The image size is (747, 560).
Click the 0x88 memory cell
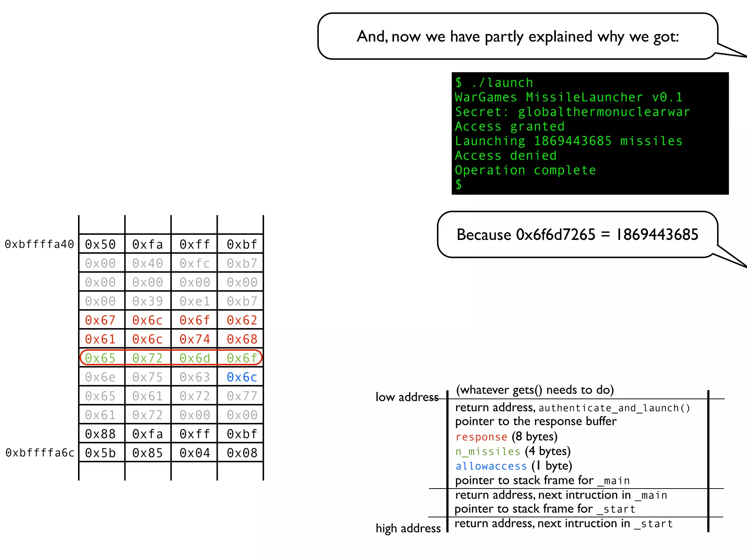click(x=100, y=434)
